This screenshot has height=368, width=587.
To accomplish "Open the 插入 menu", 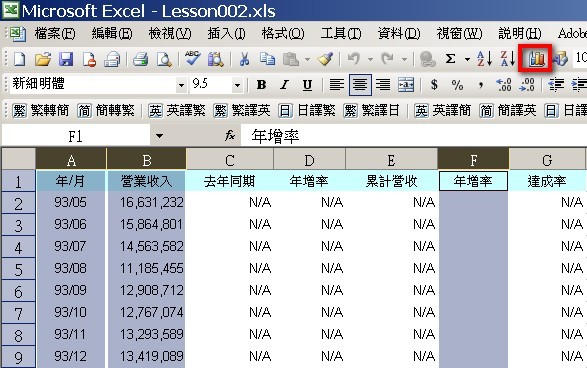I will [226, 34].
